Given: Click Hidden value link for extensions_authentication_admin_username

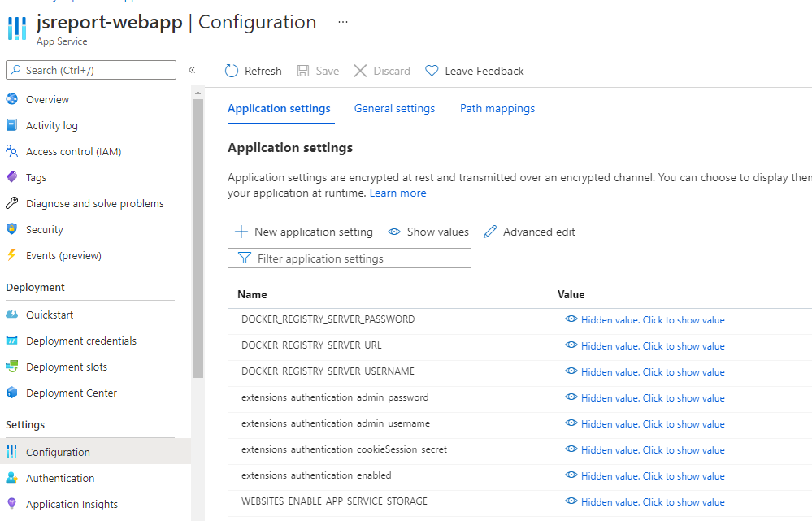Looking at the screenshot, I should (x=653, y=423).
